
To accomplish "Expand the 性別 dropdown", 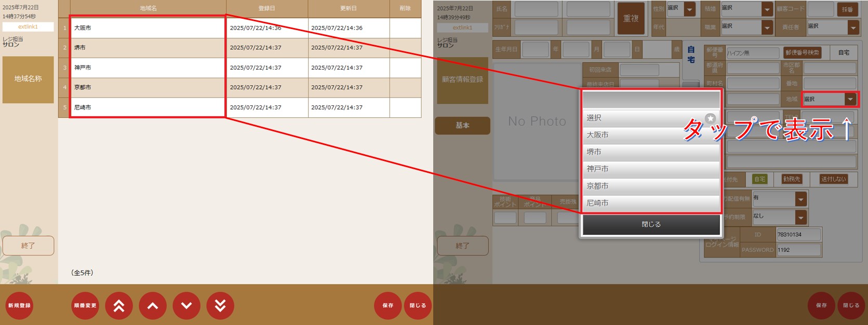I will 689,9.
